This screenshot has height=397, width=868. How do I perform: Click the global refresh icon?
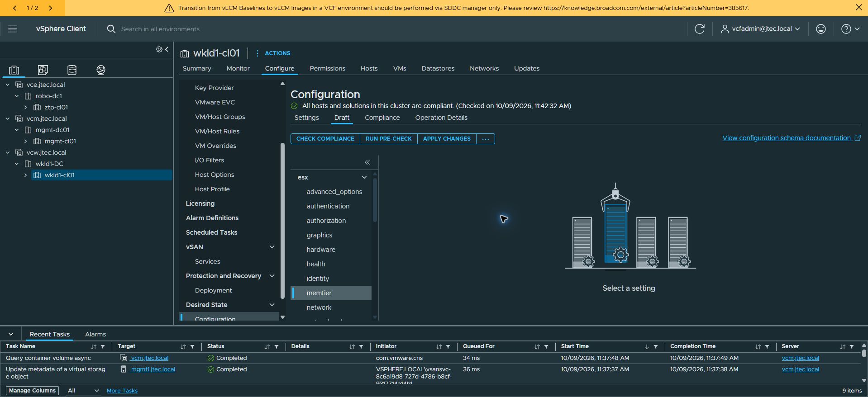(x=700, y=29)
